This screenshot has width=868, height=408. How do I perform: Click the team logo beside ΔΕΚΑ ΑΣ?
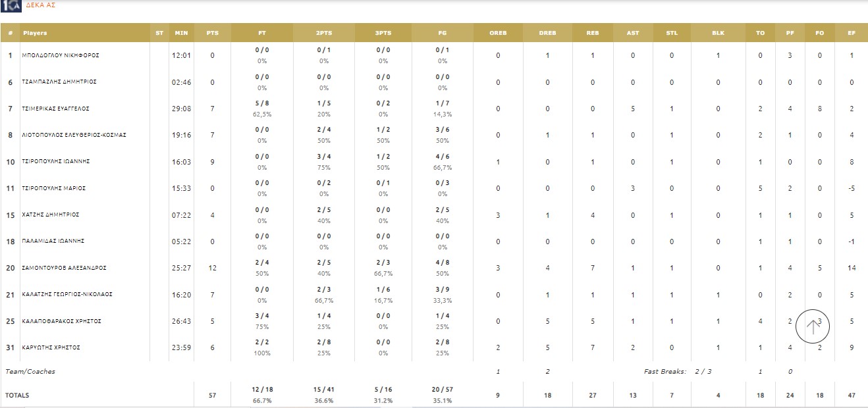(12, 5)
